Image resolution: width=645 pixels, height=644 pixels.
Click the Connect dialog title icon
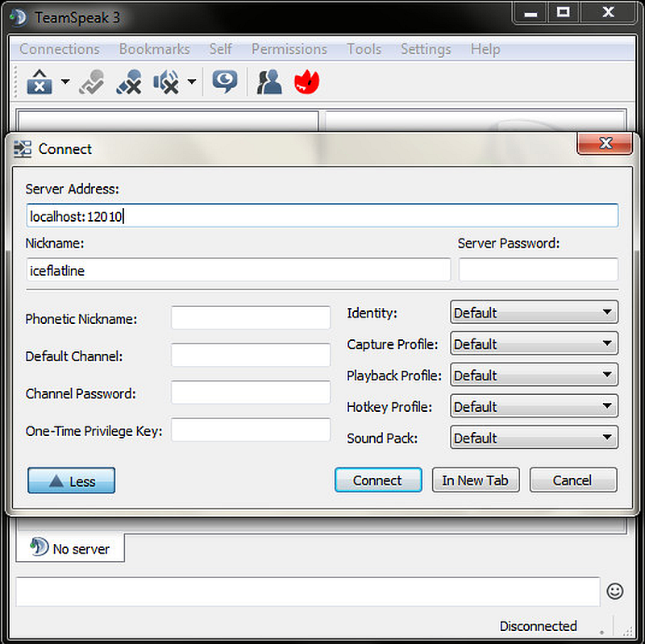point(23,149)
